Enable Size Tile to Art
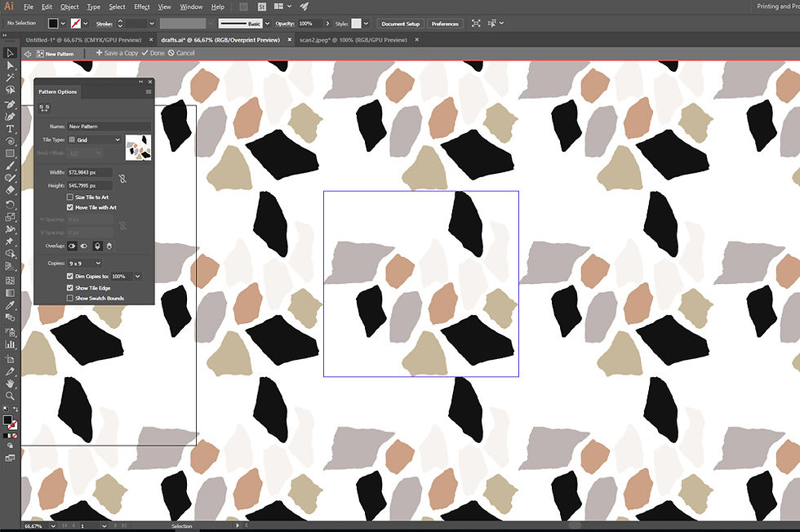Viewport: 800px width, 532px height. coord(70,197)
